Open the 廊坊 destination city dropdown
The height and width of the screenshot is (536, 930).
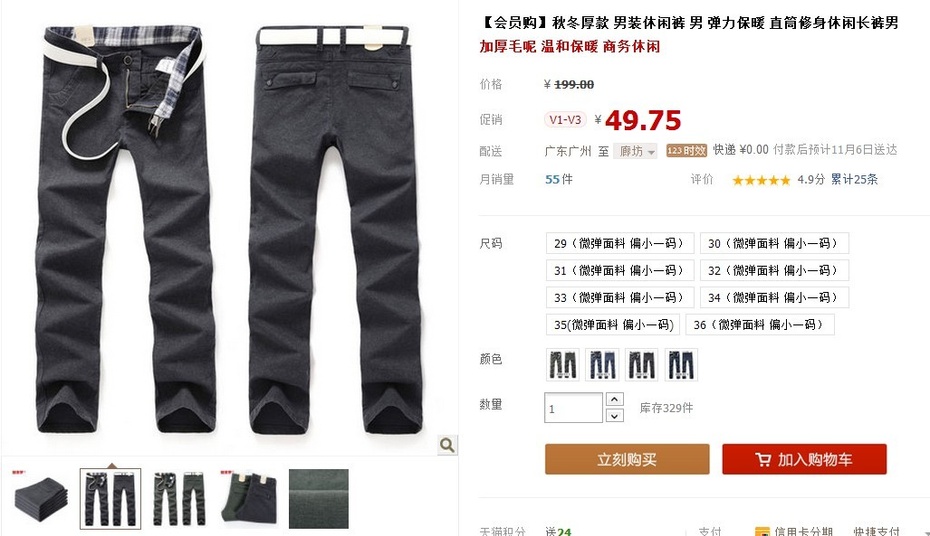[635, 151]
